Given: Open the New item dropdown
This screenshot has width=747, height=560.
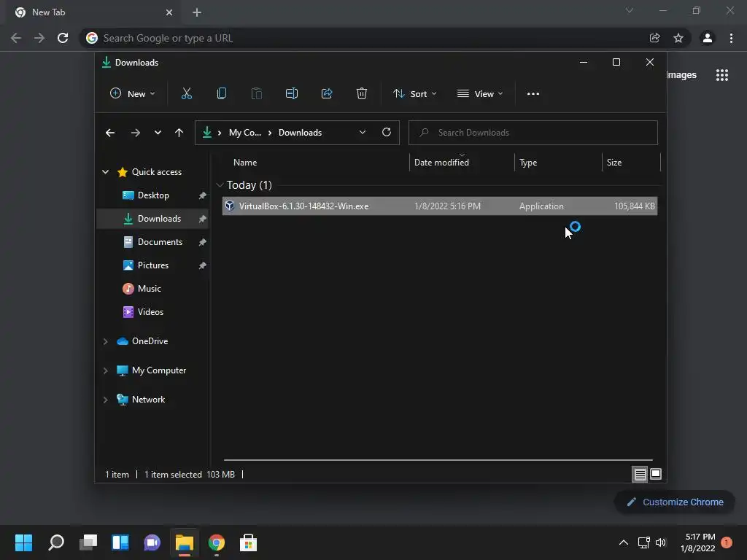Looking at the screenshot, I should (132, 94).
